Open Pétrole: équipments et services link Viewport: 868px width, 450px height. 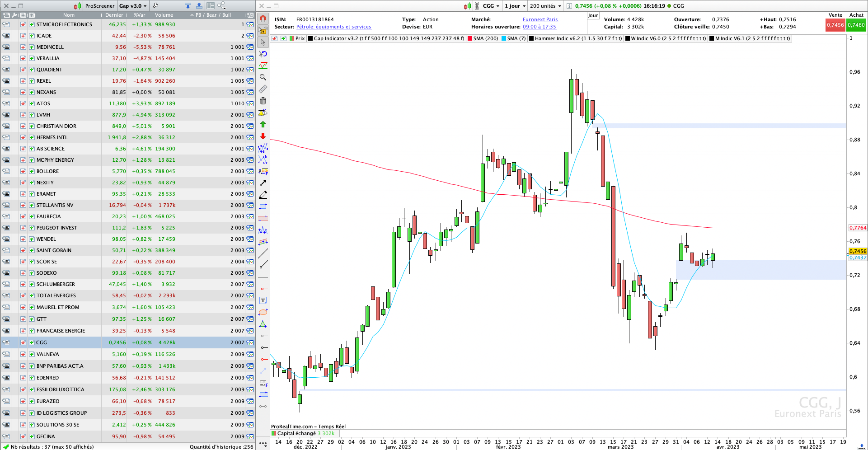(333, 27)
